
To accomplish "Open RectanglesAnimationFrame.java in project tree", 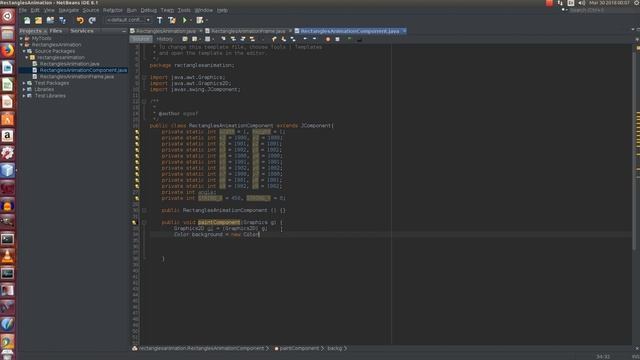I will [x=77, y=77].
